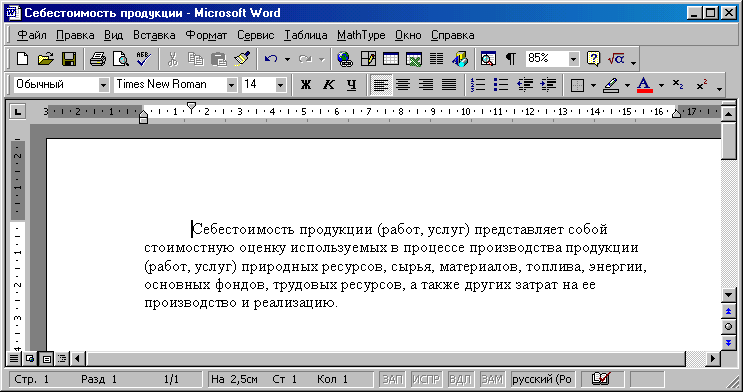The height and width of the screenshot is (392, 743).
Task: Toggle bold formatting (Ж)
Action: [x=306, y=85]
